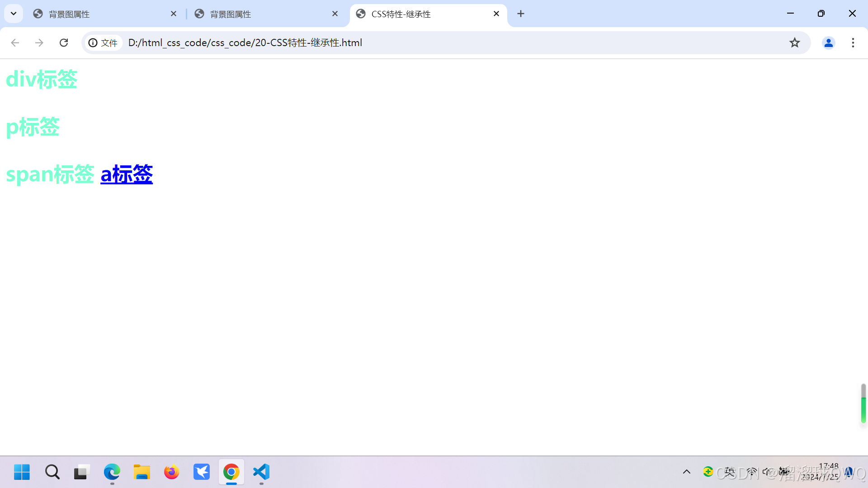
Task: Click the p标签 text
Action: click(33, 127)
